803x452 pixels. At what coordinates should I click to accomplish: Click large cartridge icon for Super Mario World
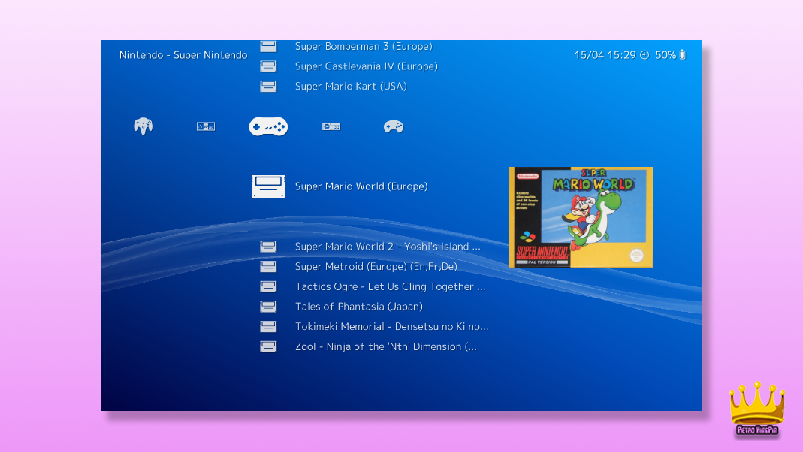coord(268,186)
